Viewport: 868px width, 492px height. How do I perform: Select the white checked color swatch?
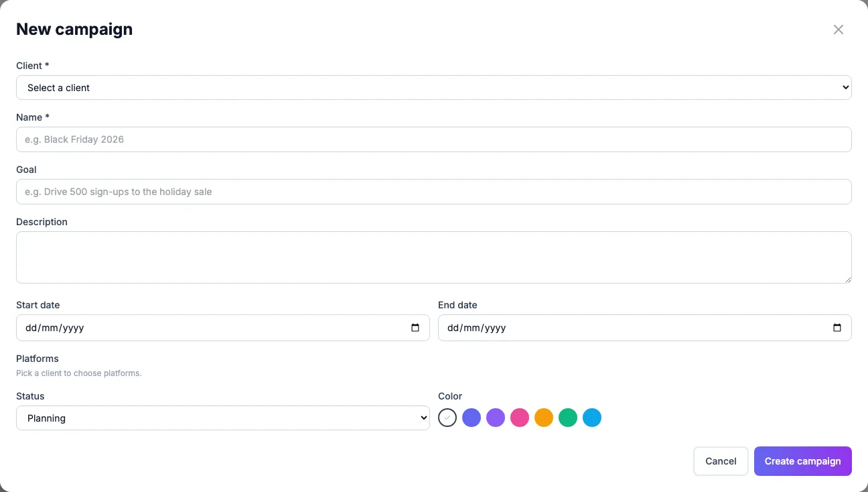click(x=447, y=418)
